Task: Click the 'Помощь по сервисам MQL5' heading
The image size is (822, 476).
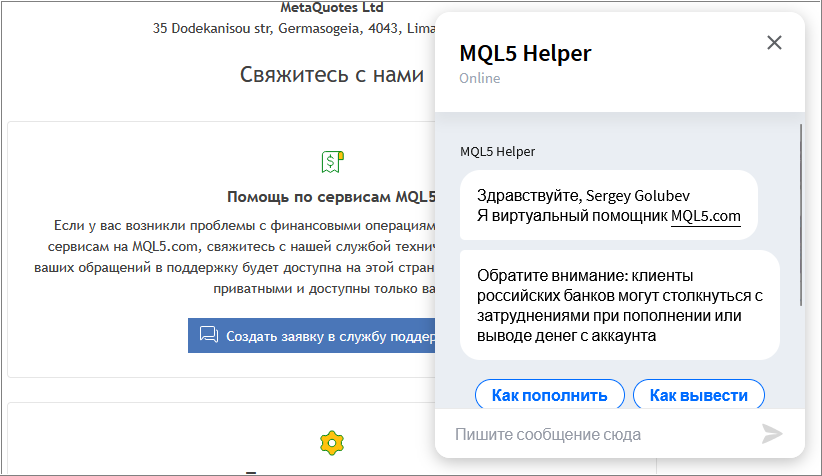Action: pos(331,197)
